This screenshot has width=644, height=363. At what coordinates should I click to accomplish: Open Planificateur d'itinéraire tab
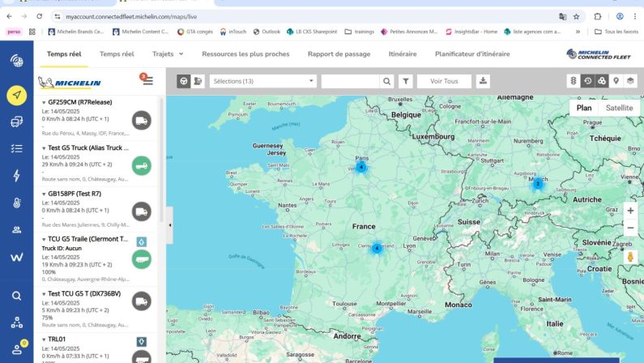472,53
